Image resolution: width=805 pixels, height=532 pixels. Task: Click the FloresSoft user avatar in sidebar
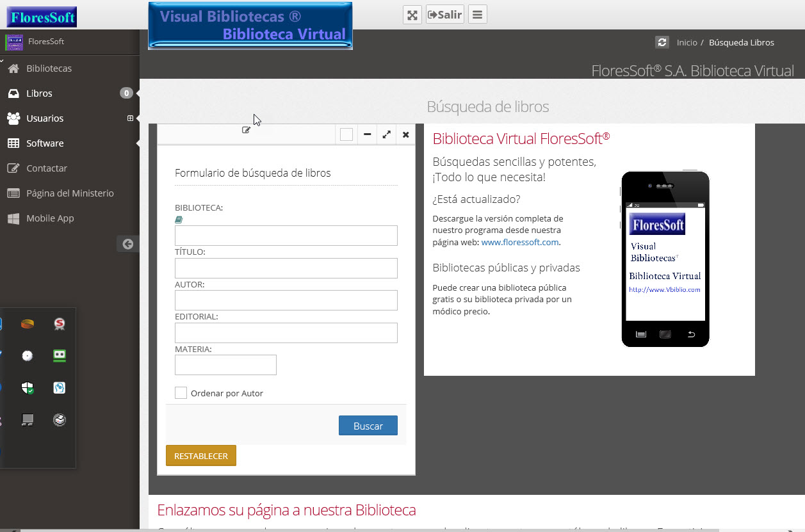[14, 42]
